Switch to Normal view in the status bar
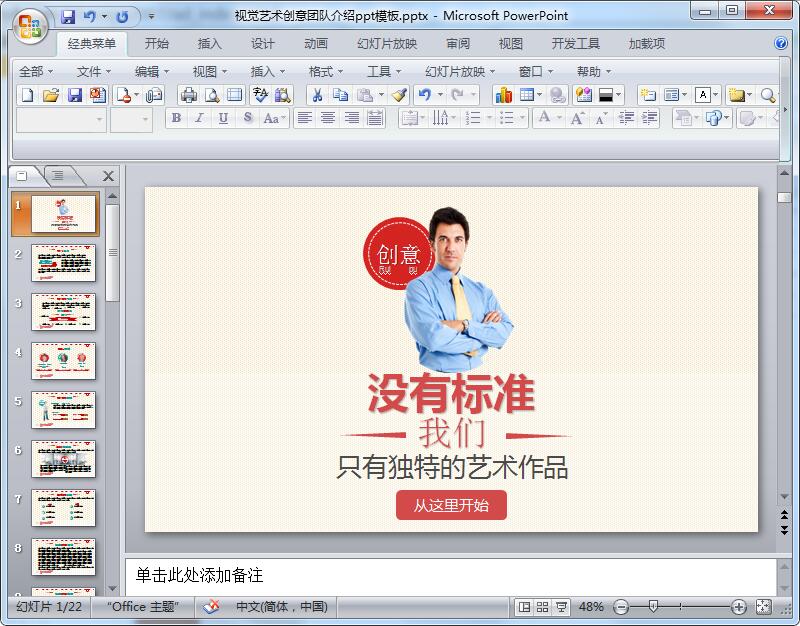Image resolution: width=800 pixels, height=626 pixels. tap(524, 607)
